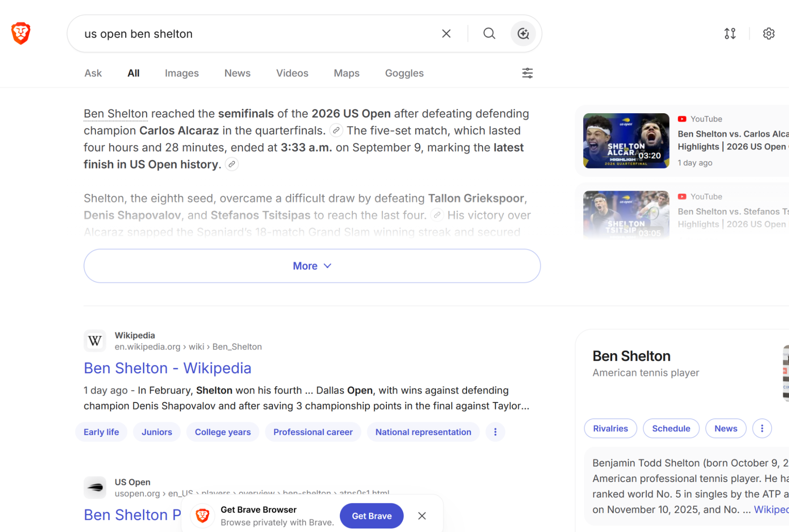The image size is (789, 532).
Task: Close the Get Brave Browser banner
Action: coord(422,516)
